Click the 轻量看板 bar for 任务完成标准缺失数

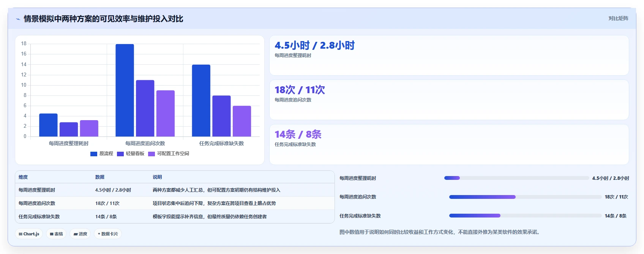click(x=221, y=116)
